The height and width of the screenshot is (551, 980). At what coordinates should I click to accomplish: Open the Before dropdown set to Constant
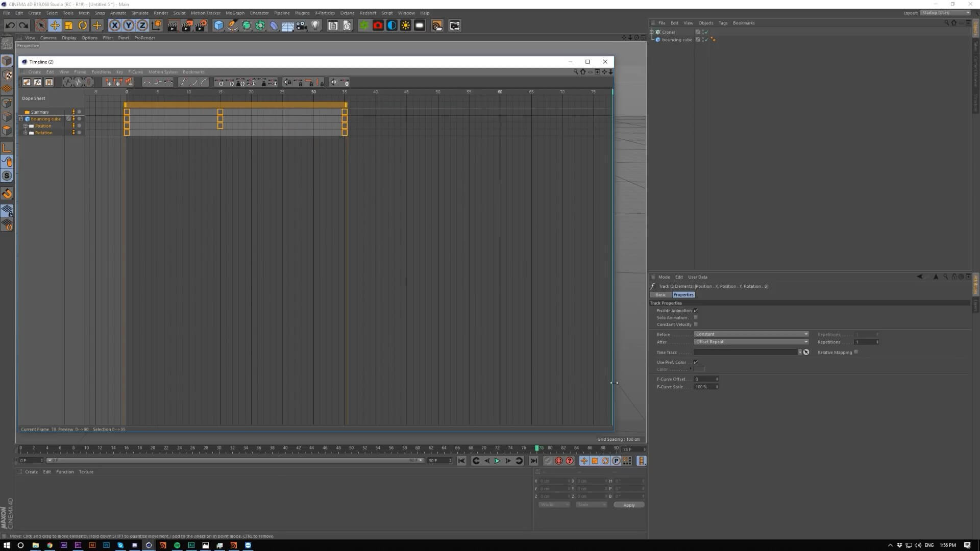point(751,334)
